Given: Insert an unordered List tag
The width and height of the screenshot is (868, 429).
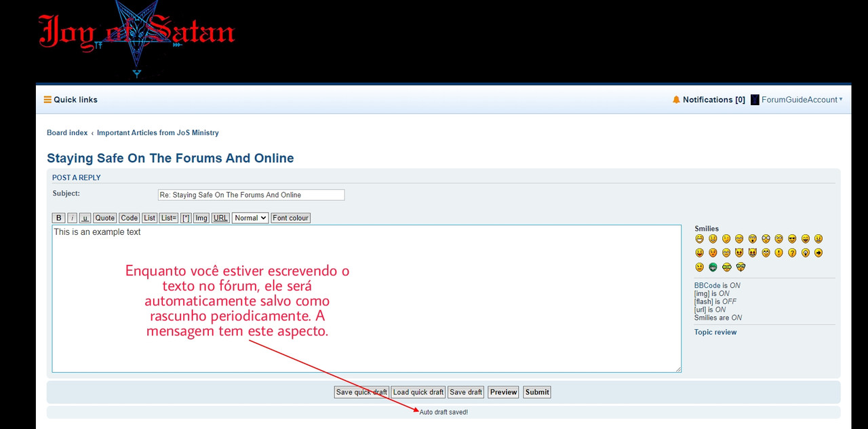Looking at the screenshot, I should 150,218.
